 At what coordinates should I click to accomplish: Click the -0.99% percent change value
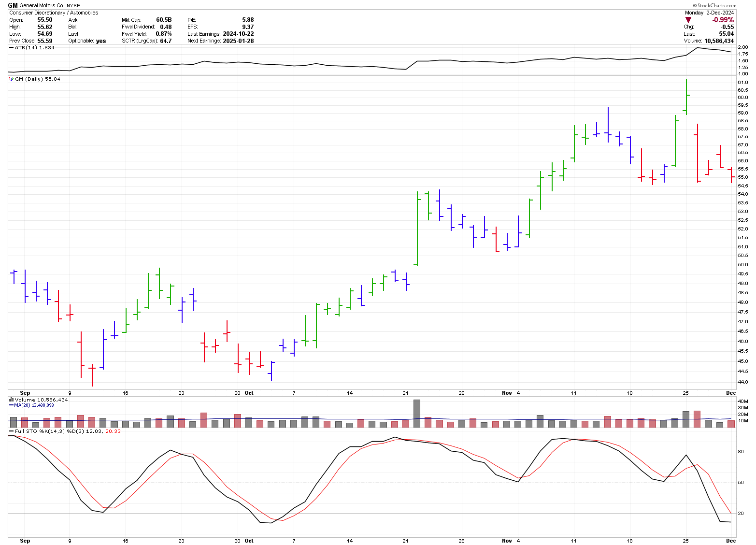(723, 20)
